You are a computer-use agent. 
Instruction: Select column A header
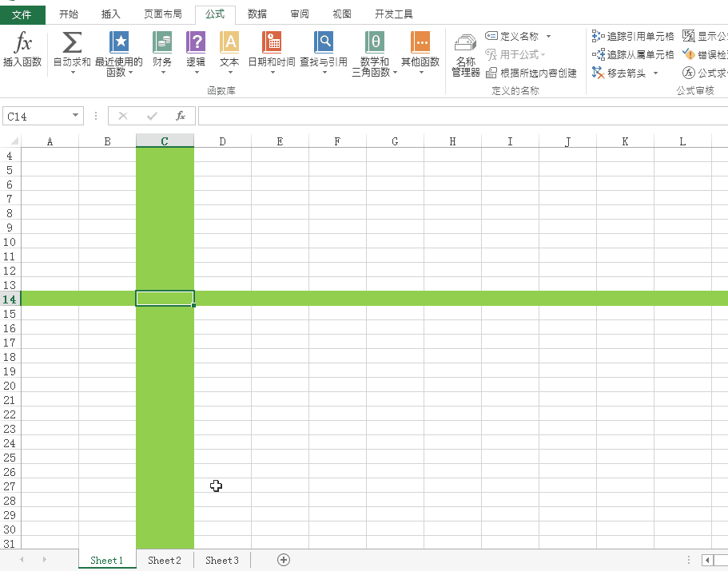[x=50, y=141]
